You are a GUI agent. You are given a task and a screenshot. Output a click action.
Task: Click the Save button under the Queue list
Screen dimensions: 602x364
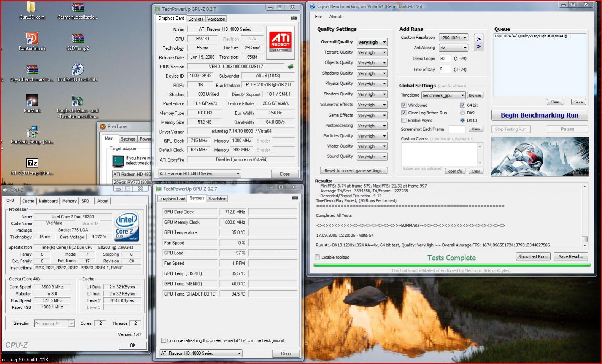(578, 102)
